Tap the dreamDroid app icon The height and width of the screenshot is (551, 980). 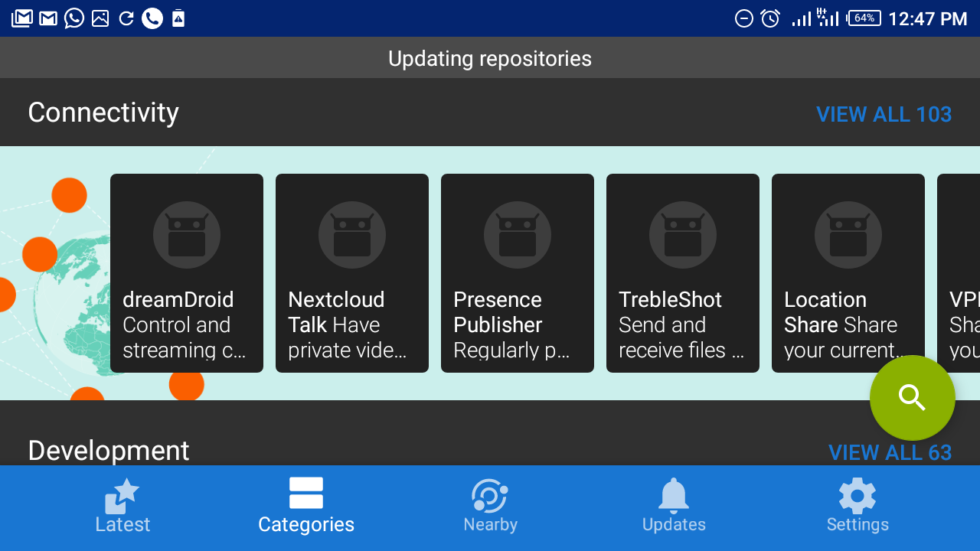(187, 235)
